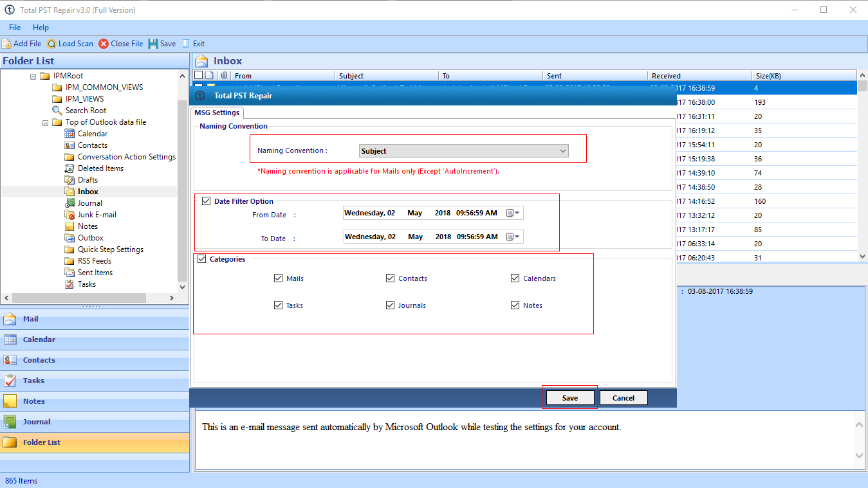Select the Contacts folder icon in tree
Screen dimensions: 868x488
[69, 145]
